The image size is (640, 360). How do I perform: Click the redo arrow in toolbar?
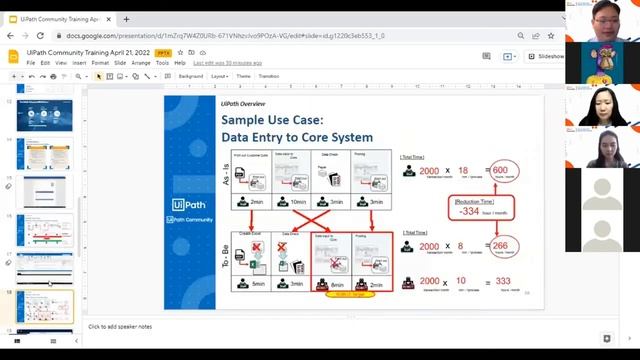(x=42, y=76)
